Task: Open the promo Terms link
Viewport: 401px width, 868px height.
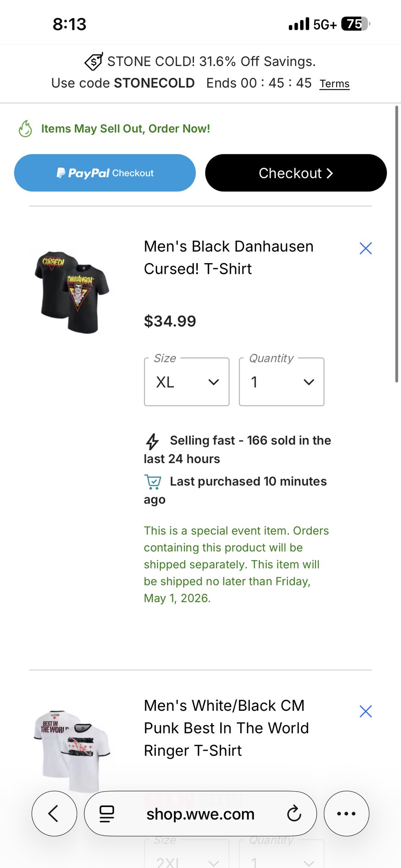Action: (x=335, y=83)
